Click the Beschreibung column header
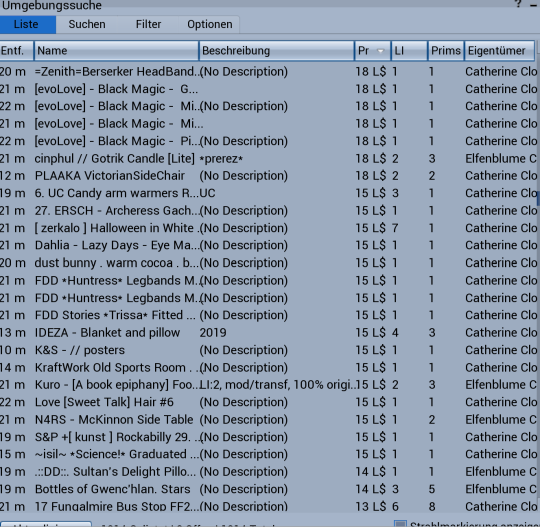Screen dimensions: 540x527 [277, 51]
